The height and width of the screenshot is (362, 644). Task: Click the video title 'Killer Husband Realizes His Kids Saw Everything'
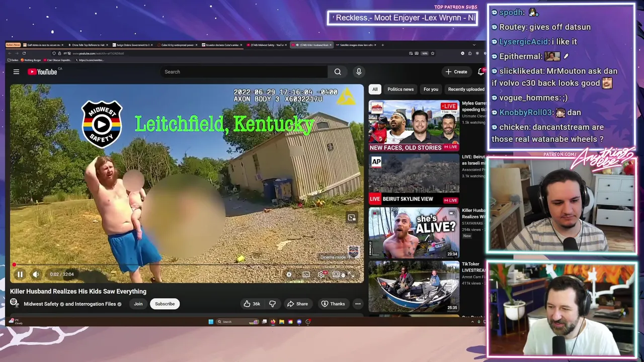tap(78, 292)
